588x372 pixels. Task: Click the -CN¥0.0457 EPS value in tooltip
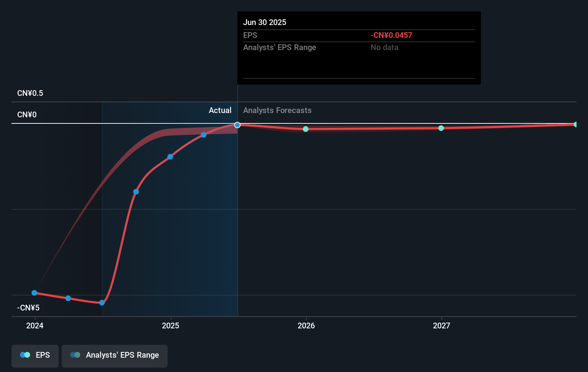(391, 35)
